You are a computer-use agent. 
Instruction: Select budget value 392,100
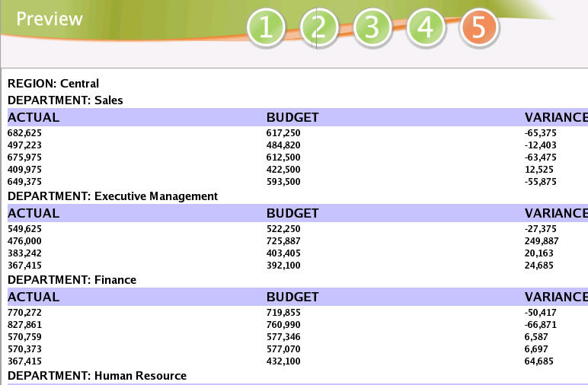283,266
